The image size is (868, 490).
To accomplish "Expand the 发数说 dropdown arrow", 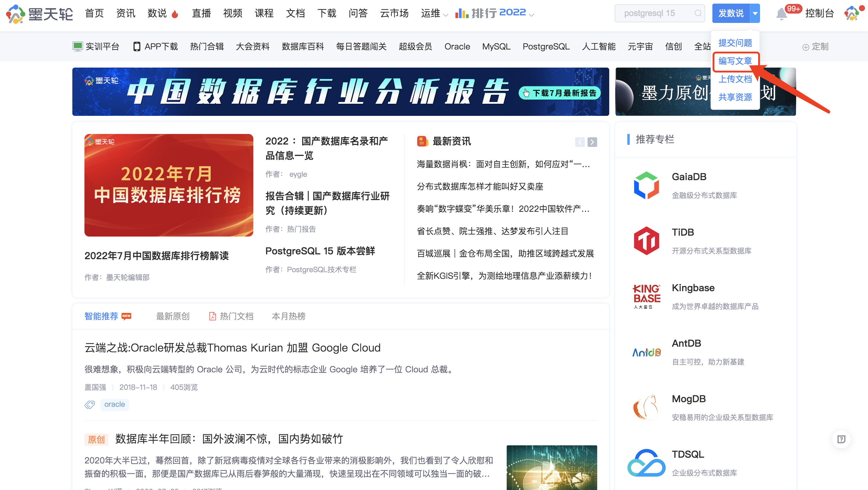I will [x=755, y=14].
